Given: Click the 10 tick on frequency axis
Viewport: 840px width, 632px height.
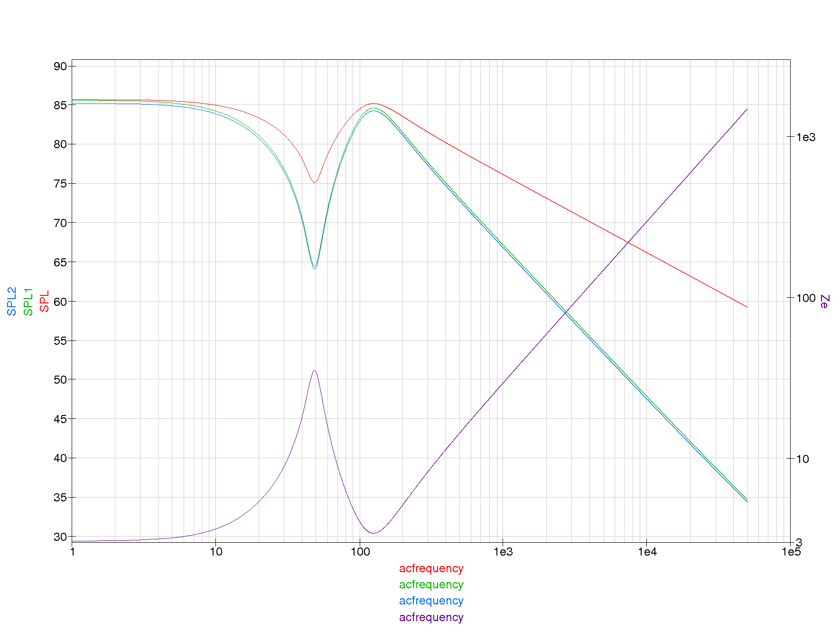Looking at the screenshot, I should click(x=216, y=552).
